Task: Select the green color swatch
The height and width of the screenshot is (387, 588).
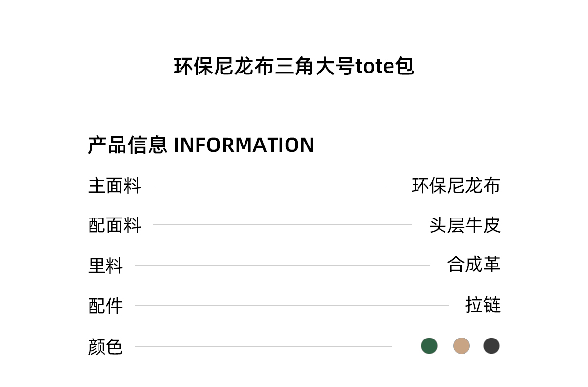Action: coord(429,346)
